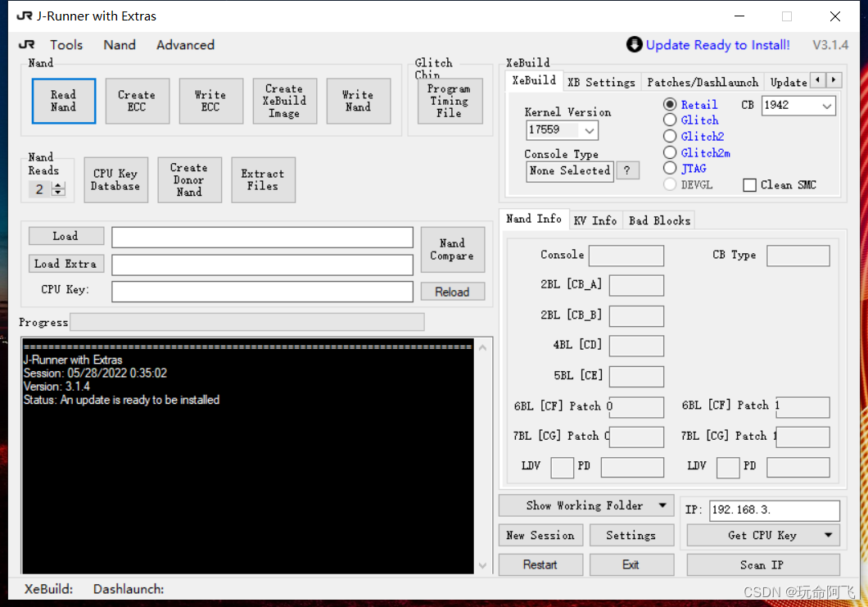The image size is (868, 607).
Task: Open the Kernel Version dropdown
Action: [x=590, y=130]
